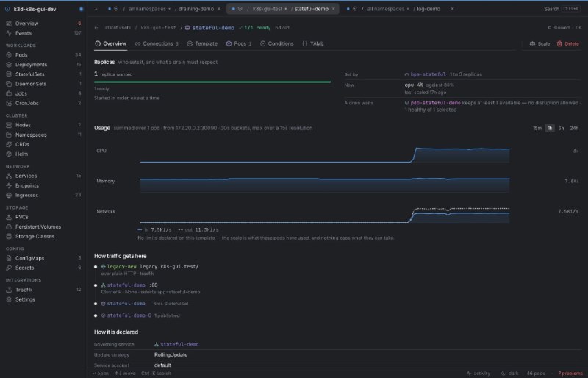Select the Template tab

tap(202, 43)
